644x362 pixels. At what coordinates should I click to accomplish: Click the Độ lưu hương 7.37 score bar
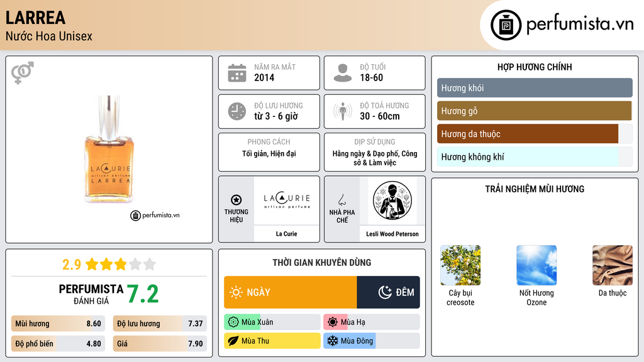pos(160,324)
